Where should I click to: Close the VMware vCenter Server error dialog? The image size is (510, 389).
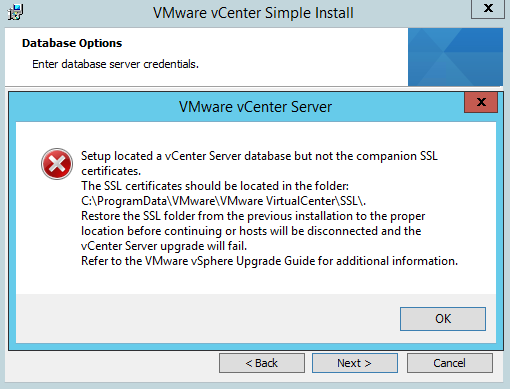481,102
